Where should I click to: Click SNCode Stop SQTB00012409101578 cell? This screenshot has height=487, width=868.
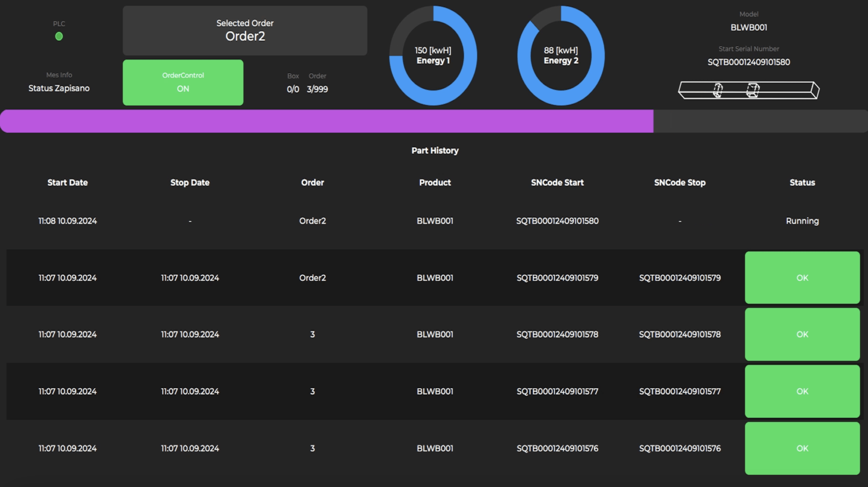(x=680, y=334)
